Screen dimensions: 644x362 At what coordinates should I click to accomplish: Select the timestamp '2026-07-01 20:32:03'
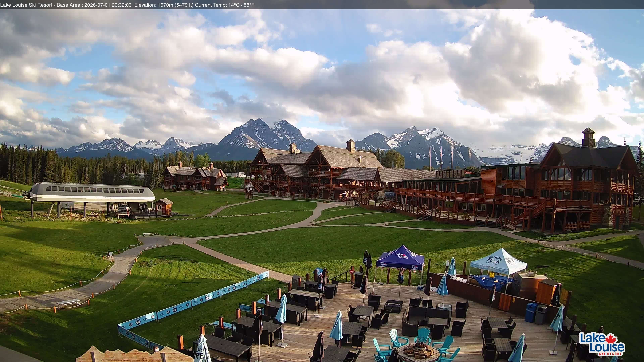(x=108, y=5)
